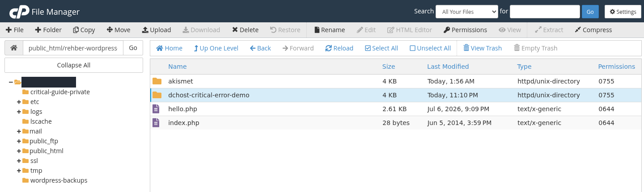
Task: Click the 0755 permissions of akismet
Action: (x=606, y=81)
